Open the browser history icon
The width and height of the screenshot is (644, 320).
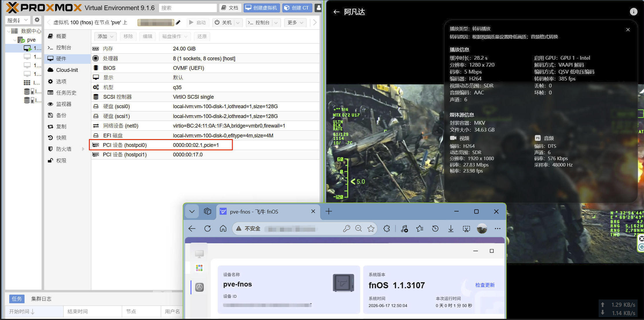pos(435,229)
